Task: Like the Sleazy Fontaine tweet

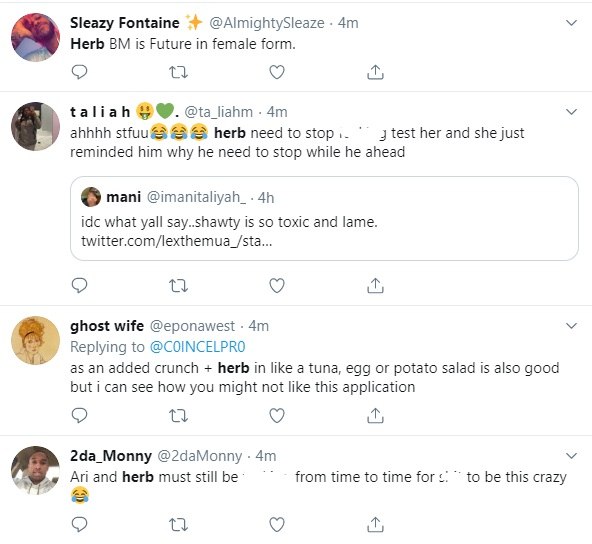Action: tap(277, 72)
